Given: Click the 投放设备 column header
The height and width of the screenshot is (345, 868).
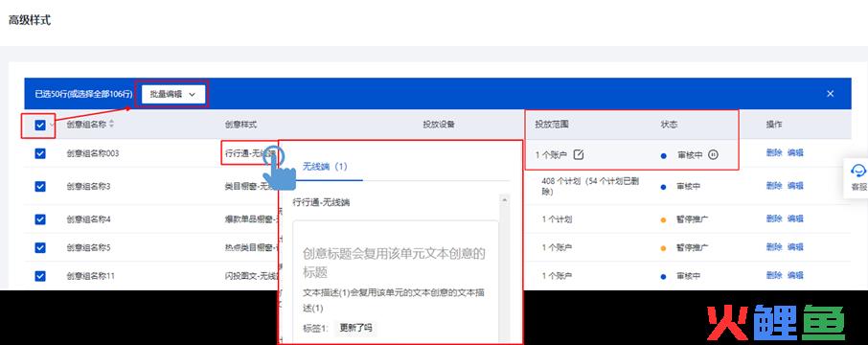Looking at the screenshot, I should (x=439, y=125).
